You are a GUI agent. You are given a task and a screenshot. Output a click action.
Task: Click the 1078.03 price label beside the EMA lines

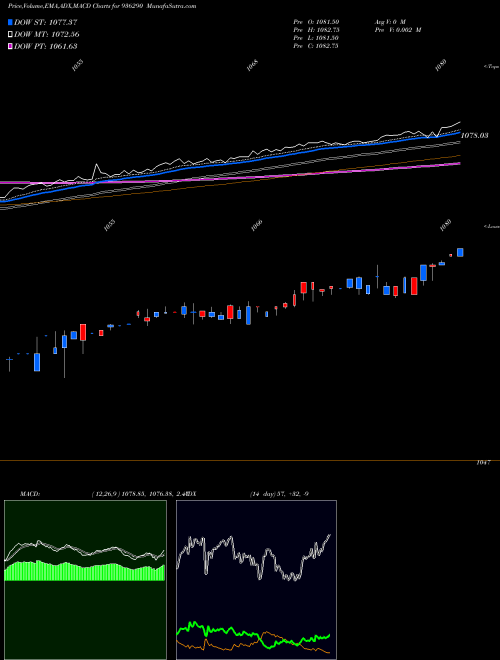click(x=475, y=136)
